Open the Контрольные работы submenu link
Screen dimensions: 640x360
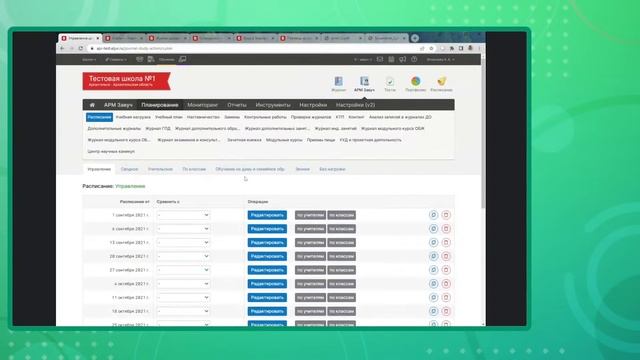(265, 117)
